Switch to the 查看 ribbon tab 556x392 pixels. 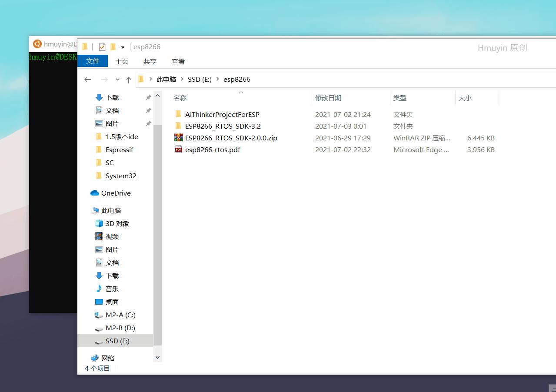[178, 61]
